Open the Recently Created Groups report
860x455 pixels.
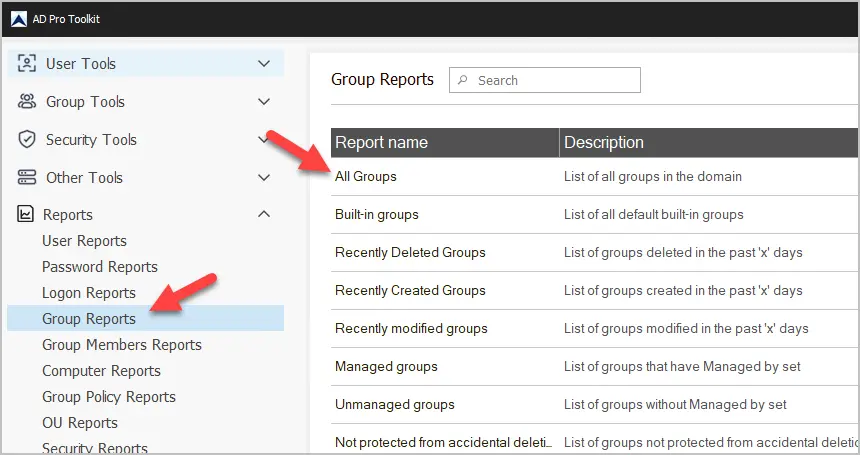tap(410, 290)
